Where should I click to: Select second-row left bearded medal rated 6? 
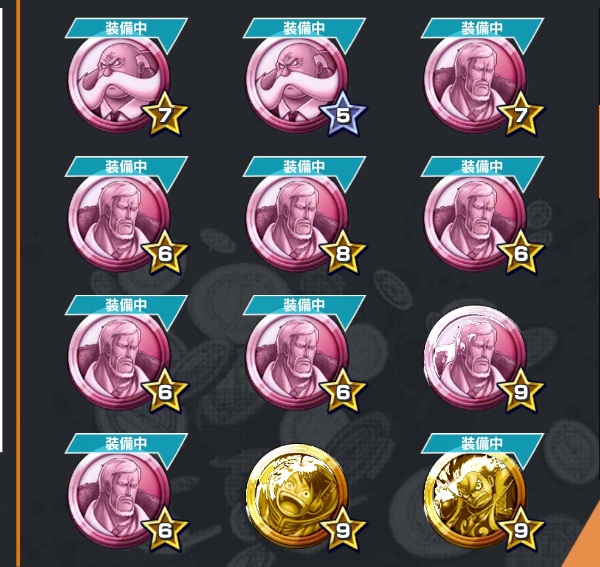[x=119, y=222]
